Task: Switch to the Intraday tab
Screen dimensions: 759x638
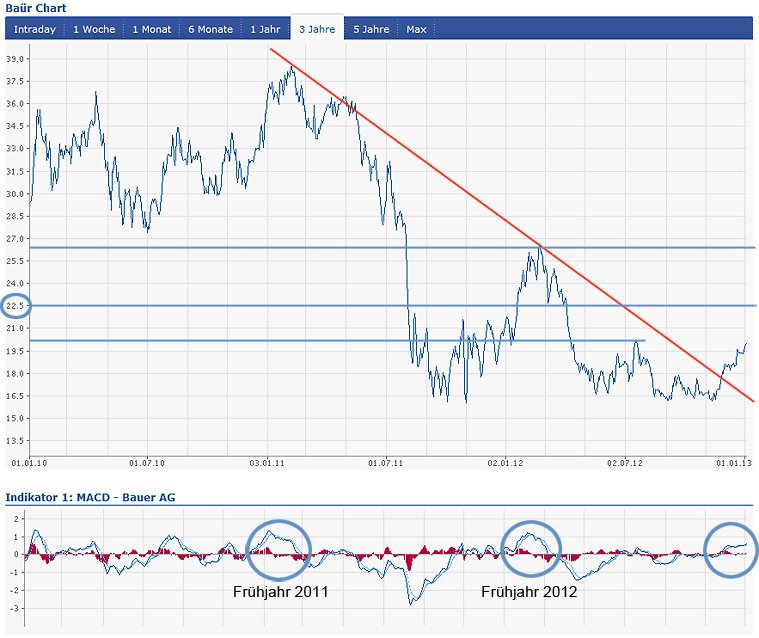Action: click(35, 29)
